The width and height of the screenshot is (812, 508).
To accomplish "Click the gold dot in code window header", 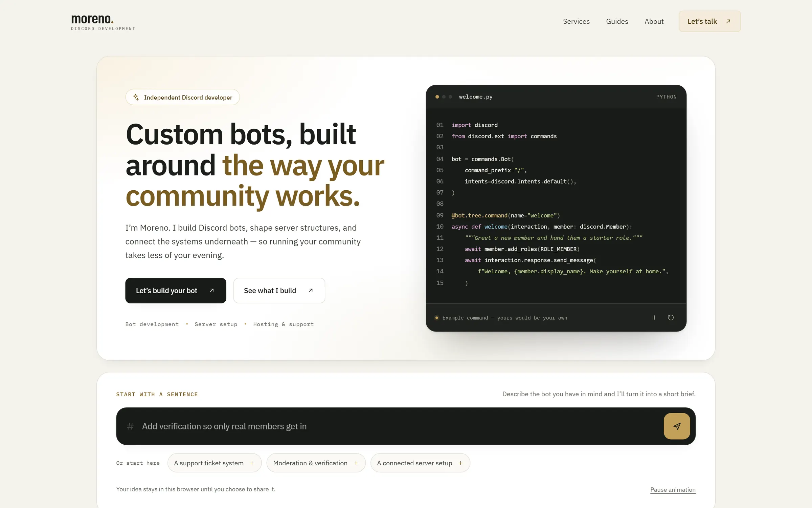I will pos(437,97).
